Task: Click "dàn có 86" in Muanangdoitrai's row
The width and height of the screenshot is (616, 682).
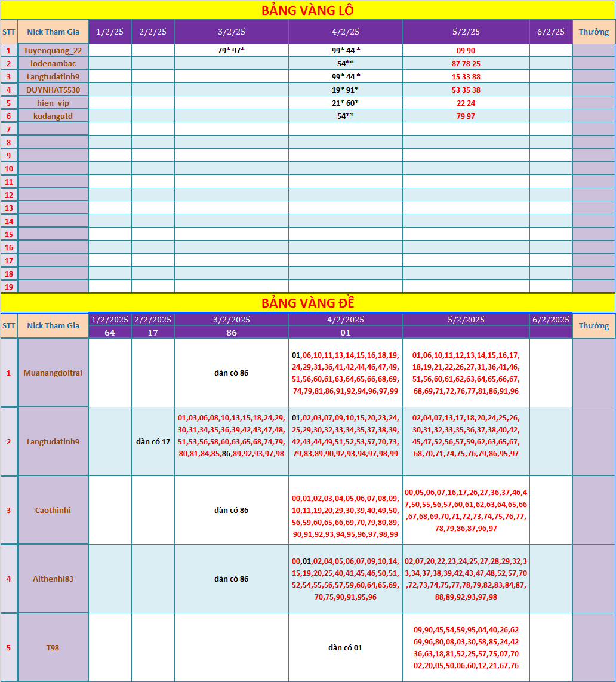Action: pos(232,373)
